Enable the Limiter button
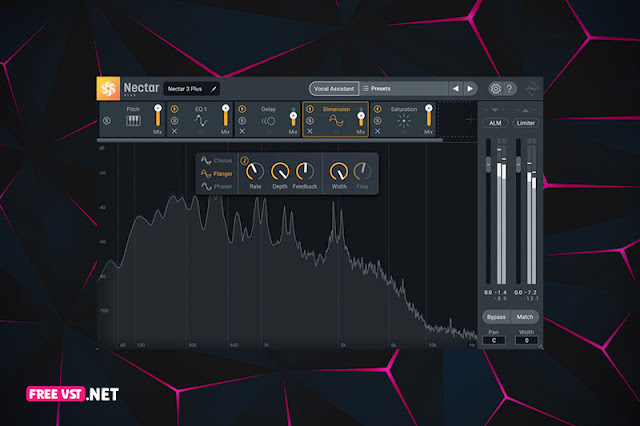This screenshot has height=426, width=640. coord(526,123)
